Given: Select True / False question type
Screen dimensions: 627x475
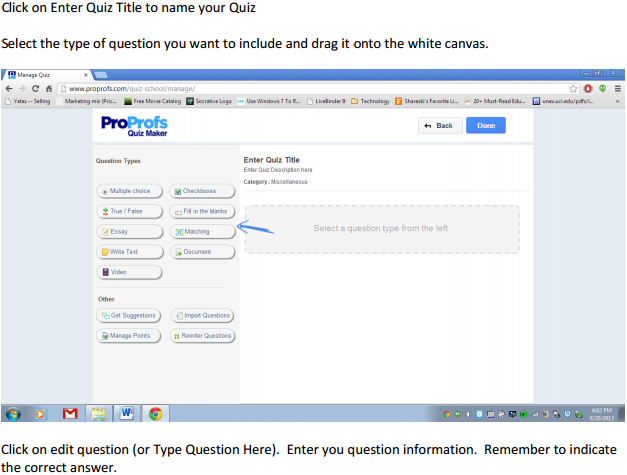Looking at the screenshot, I should (130, 211).
